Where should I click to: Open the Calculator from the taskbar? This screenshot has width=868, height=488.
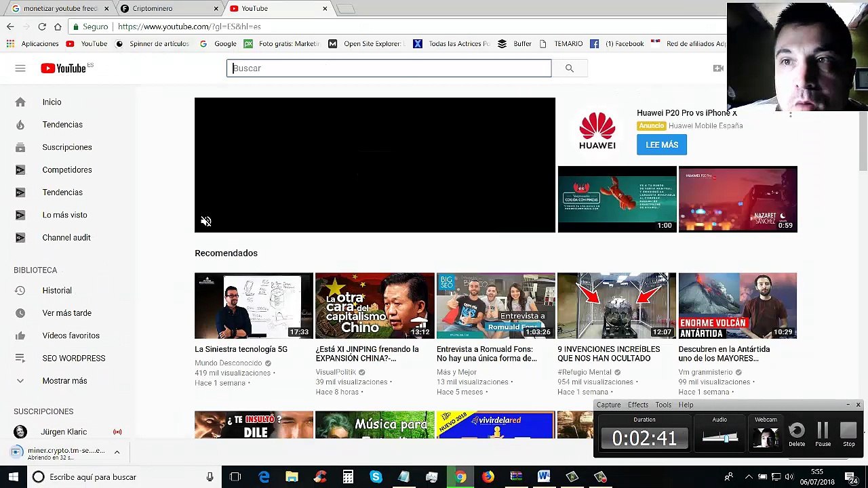(x=348, y=477)
